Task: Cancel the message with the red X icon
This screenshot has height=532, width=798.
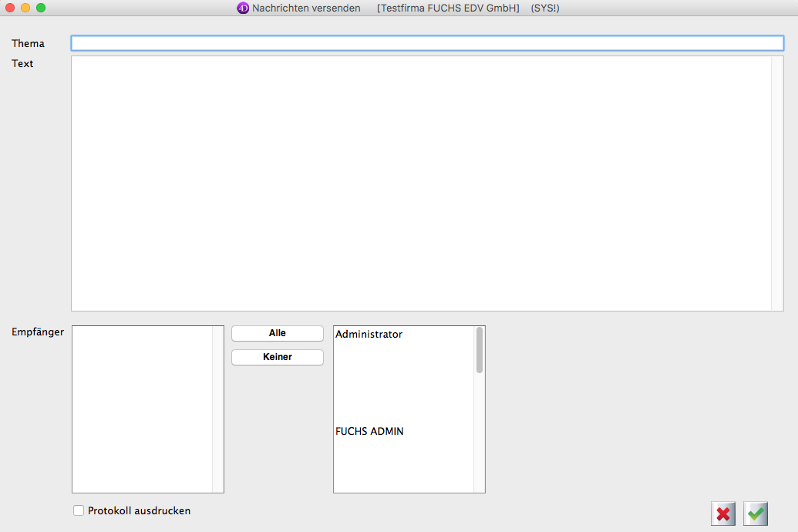Action: pos(723,513)
